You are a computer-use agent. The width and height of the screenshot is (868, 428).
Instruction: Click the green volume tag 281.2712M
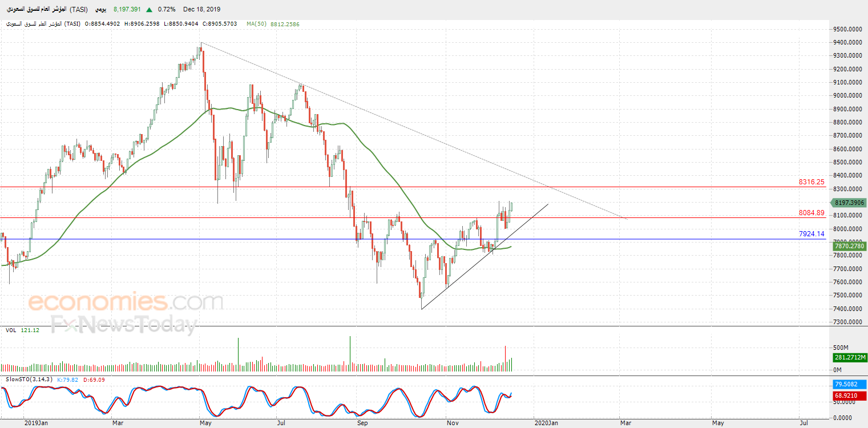(x=850, y=358)
